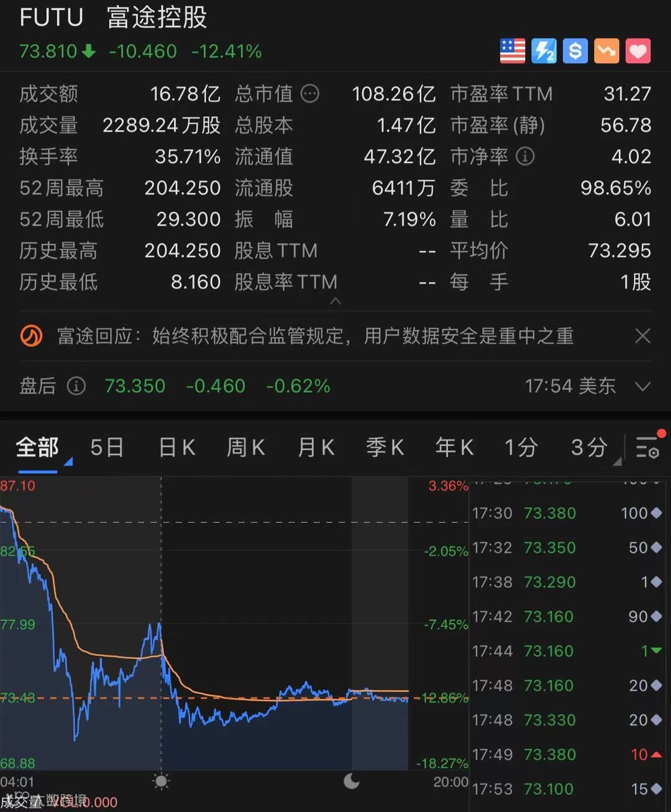Tap the 成交额 value 16.78亿

[185, 94]
